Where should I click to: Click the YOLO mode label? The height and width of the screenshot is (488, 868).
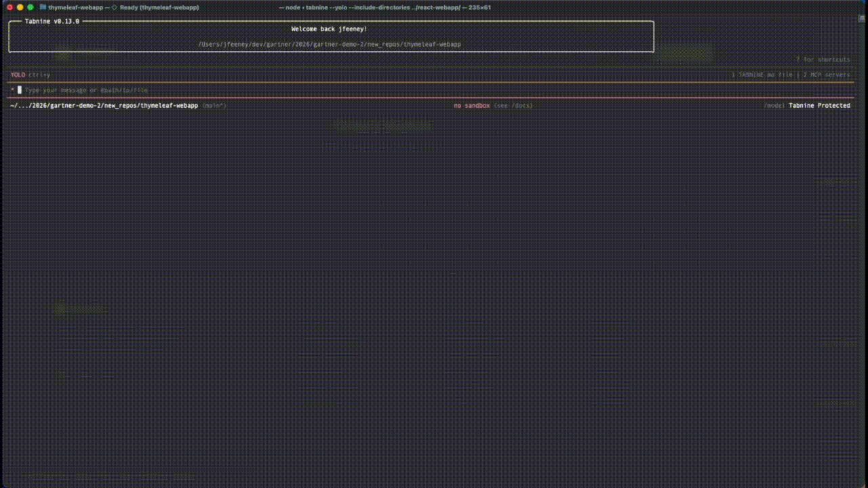17,75
